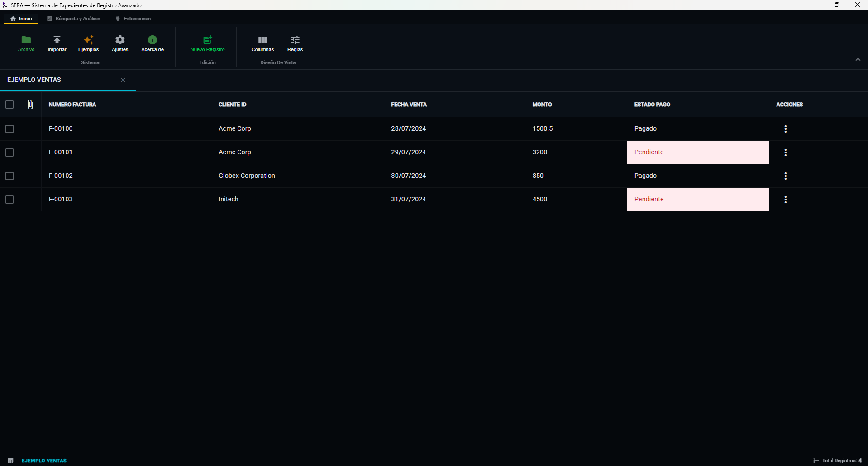Switch to the Inicio tab
The height and width of the screenshot is (466, 868).
(21, 19)
